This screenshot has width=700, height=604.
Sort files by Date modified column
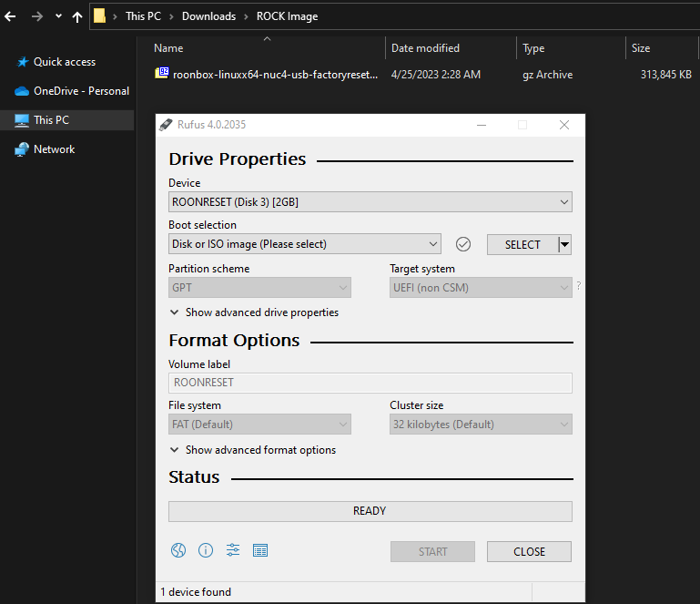pyautogui.click(x=451, y=47)
